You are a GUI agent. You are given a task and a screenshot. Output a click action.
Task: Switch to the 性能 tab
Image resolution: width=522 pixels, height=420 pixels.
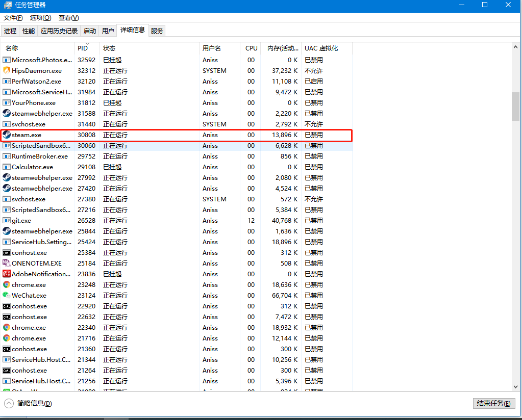(x=29, y=30)
